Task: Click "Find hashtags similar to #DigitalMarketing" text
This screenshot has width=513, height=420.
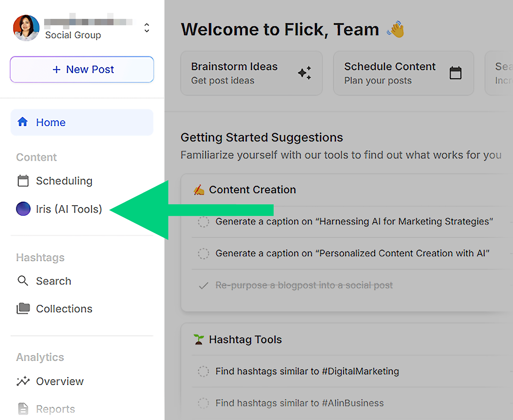Action: (x=307, y=371)
